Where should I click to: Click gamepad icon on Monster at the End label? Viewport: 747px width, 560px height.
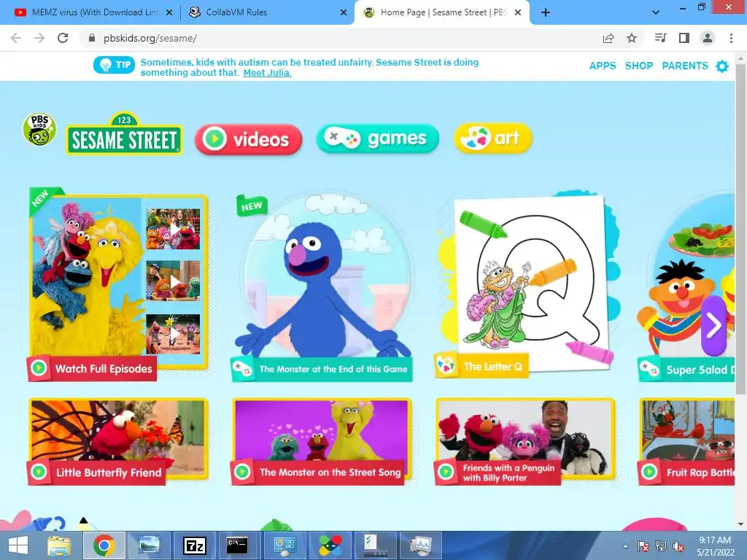tap(242, 368)
